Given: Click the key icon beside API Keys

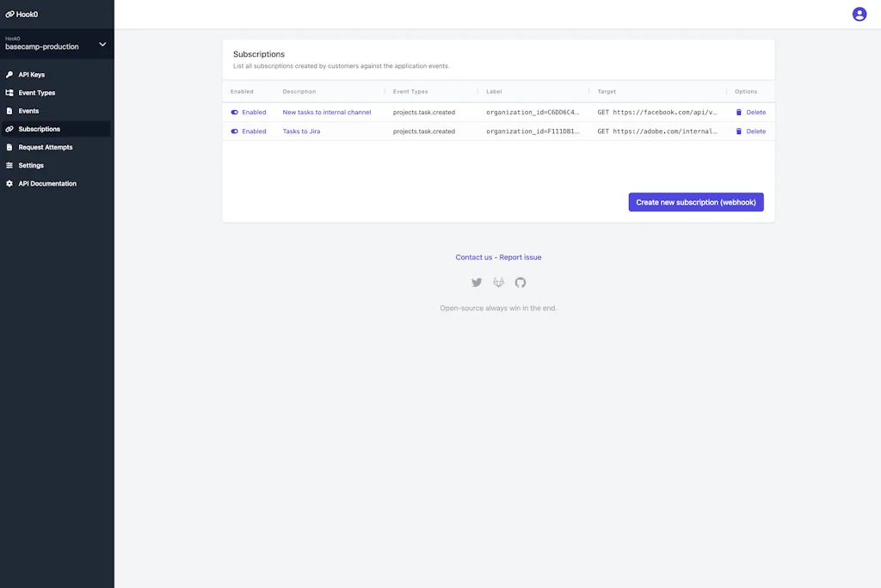Looking at the screenshot, I should pyautogui.click(x=10, y=75).
